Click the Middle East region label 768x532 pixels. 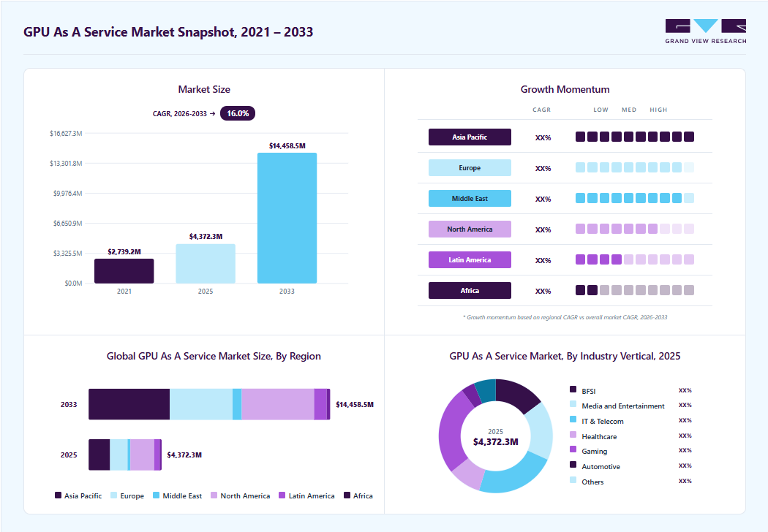pyautogui.click(x=470, y=198)
